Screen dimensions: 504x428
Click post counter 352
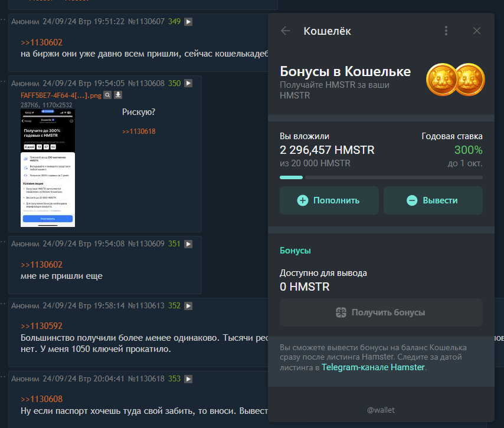[174, 305]
